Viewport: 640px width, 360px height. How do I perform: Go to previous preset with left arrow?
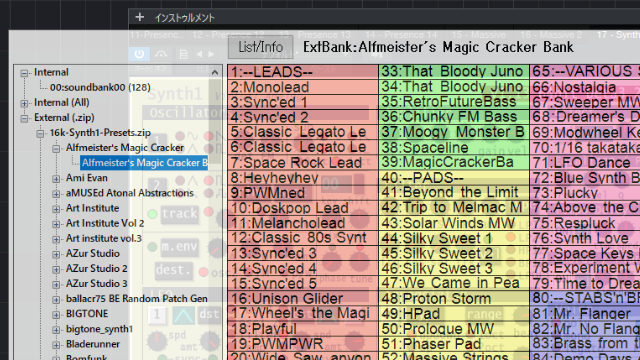199,54
